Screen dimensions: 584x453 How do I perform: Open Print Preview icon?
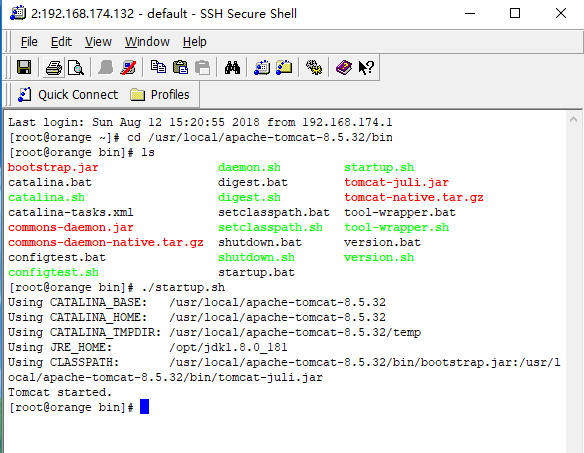coord(76,67)
